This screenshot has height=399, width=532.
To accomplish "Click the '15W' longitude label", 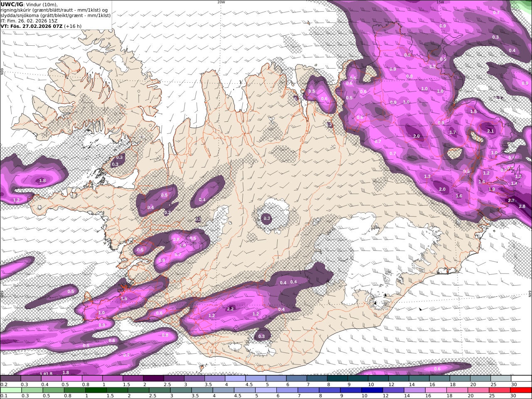I will (440, 2).
